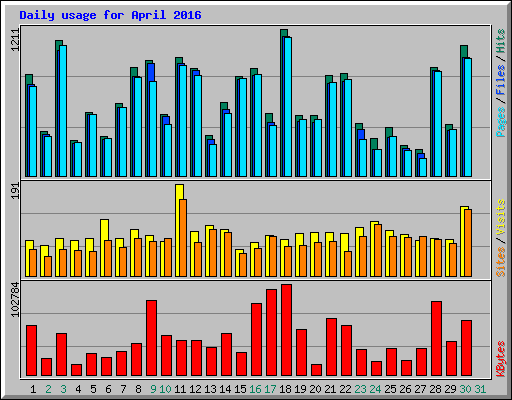Image resolution: width=512 pixels, height=400 pixels.
Task: Click day label "5" on the axis
Action: 93,389
